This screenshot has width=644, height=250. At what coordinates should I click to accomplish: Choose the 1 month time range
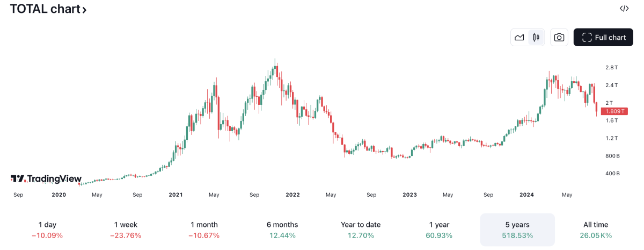click(x=206, y=230)
